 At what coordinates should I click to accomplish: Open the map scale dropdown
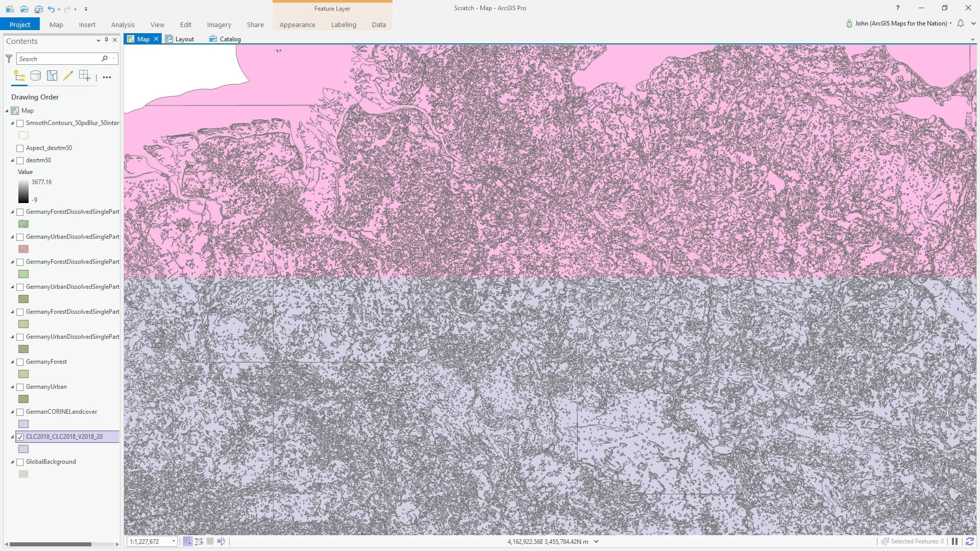174,541
